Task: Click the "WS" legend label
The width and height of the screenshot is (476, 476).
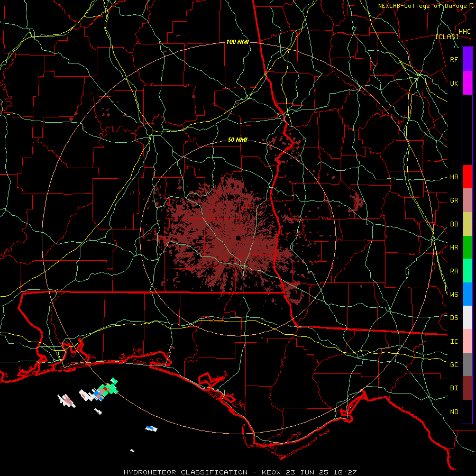Action: click(454, 295)
